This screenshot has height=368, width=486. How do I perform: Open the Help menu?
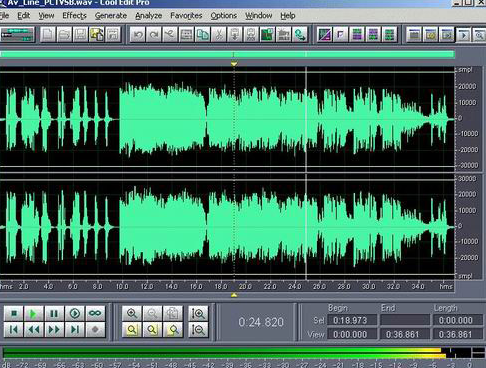[x=288, y=16]
